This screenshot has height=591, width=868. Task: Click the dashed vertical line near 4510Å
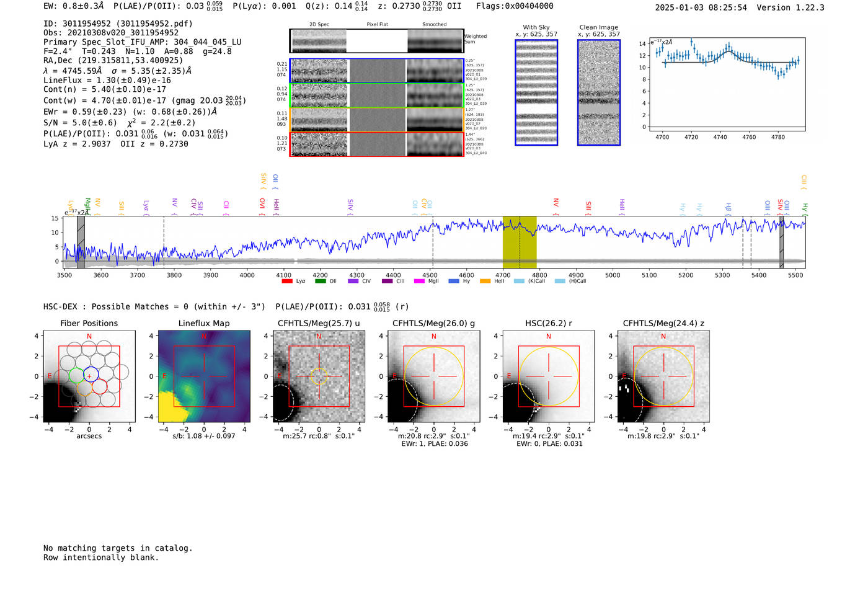tap(433, 242)
